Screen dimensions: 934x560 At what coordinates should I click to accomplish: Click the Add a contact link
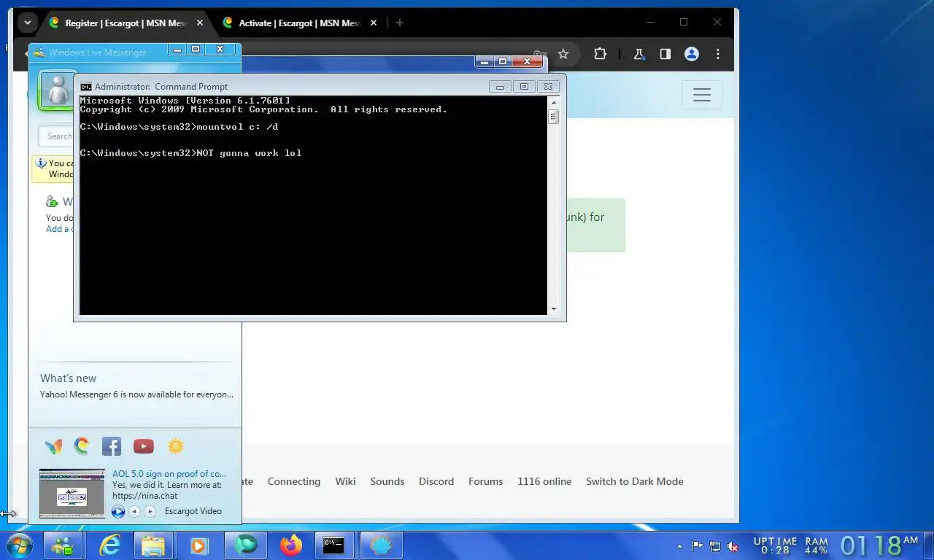(59, 229)
